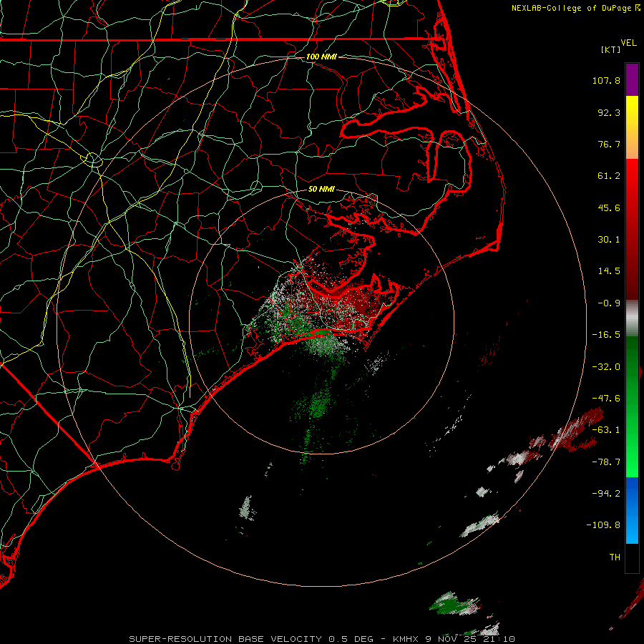Click the TH legend label

tap(615, 557)
